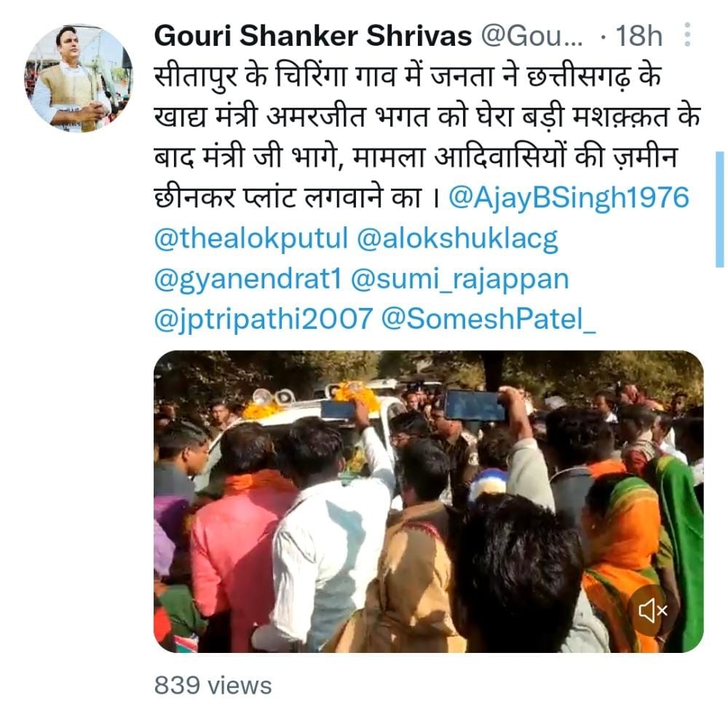
Task: Open the @AjayBSingh1976 mention
Action: 569,197
